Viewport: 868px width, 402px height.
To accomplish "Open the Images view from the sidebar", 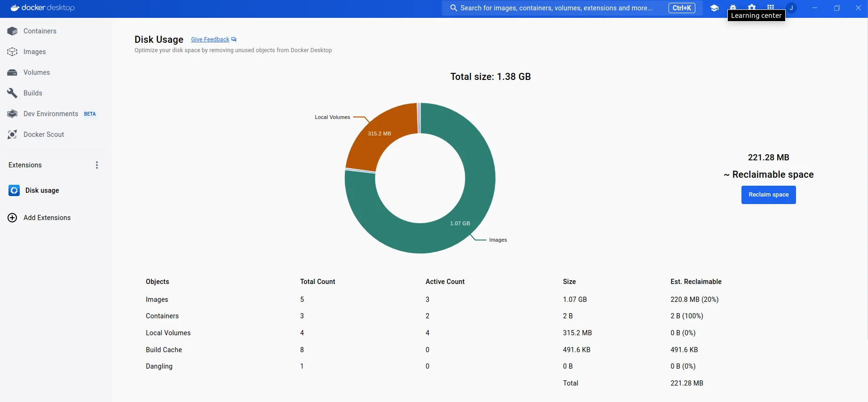I will point(34,52).
